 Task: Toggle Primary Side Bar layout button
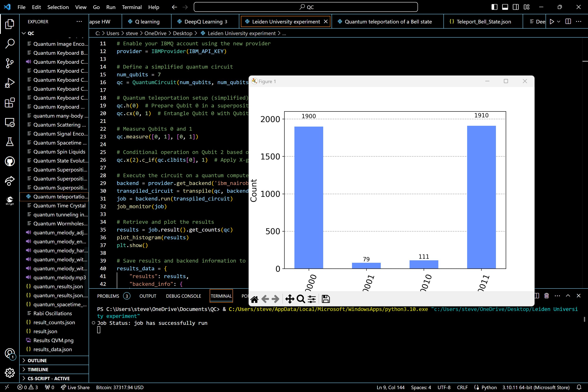pos(494,7)
